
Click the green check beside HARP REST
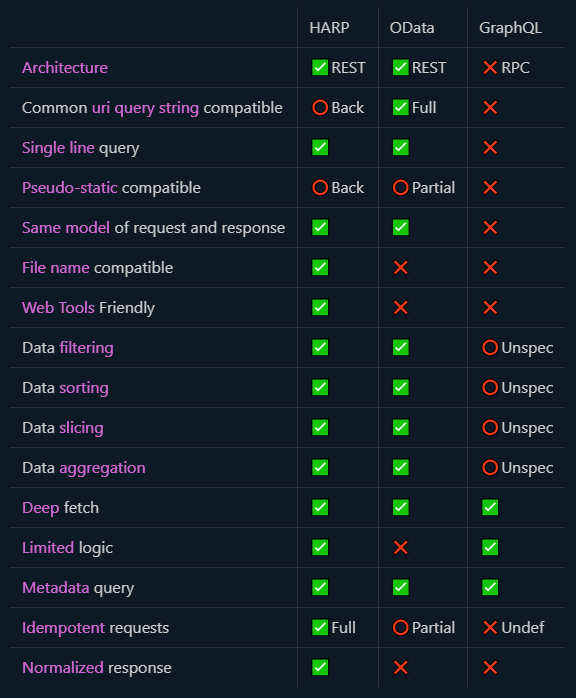(320, 68)
